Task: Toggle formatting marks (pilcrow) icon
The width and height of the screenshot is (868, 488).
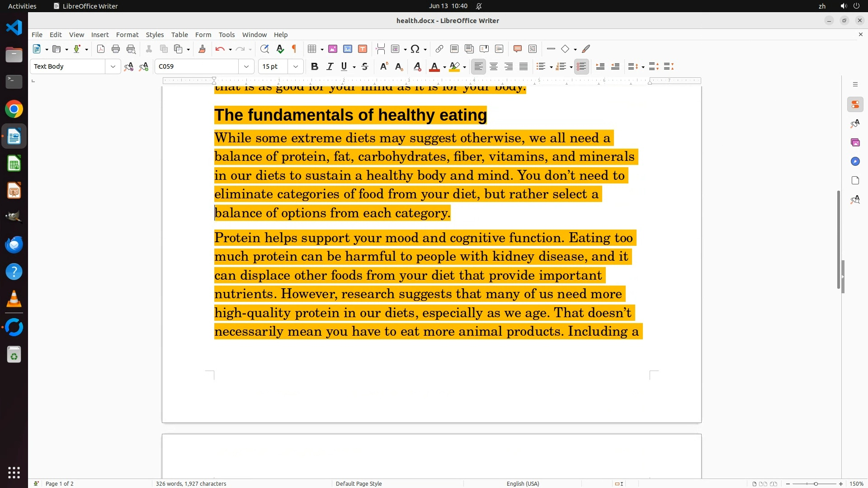Action: [294, 49]
